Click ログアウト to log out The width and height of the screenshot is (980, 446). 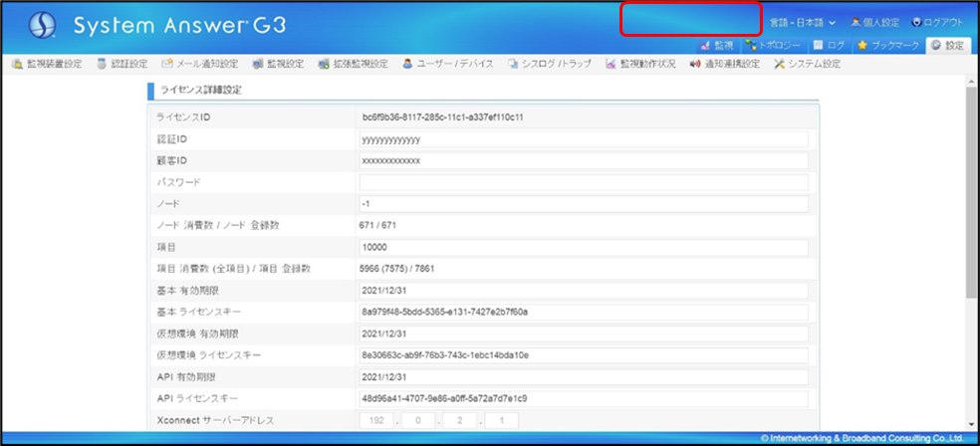click(x=937, y=22)
